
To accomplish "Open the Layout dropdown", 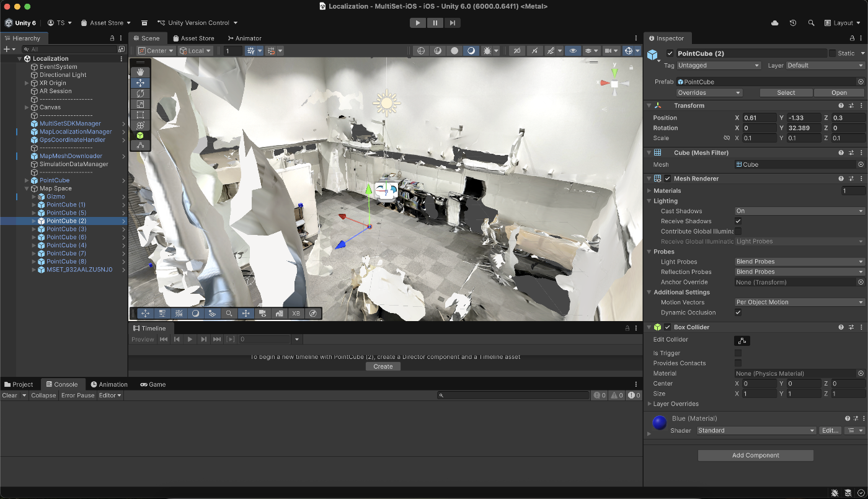I will click(843, 23).
